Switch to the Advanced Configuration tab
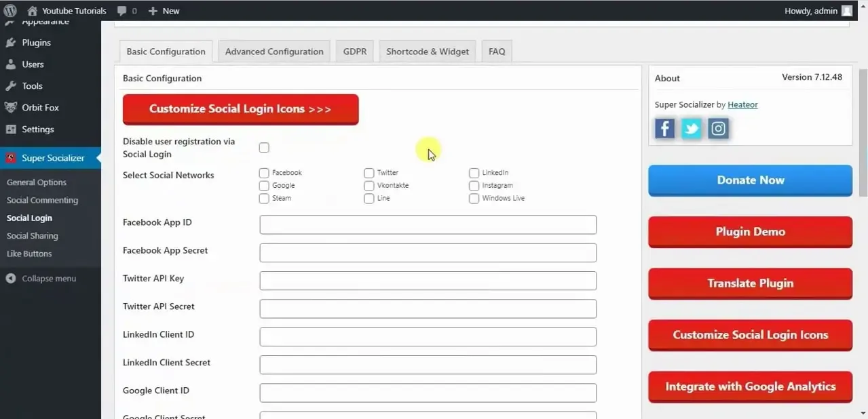This screenshot has height=419, width=868. [x=274, y=52]
